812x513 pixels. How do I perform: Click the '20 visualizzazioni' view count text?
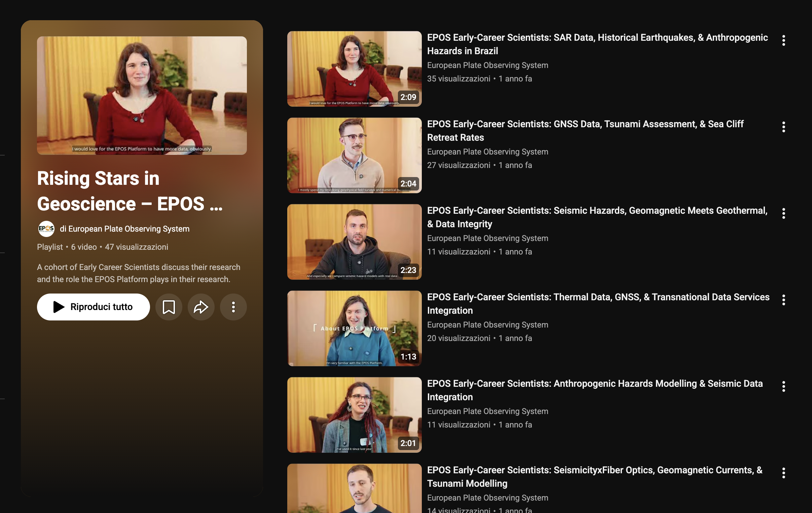458,338
